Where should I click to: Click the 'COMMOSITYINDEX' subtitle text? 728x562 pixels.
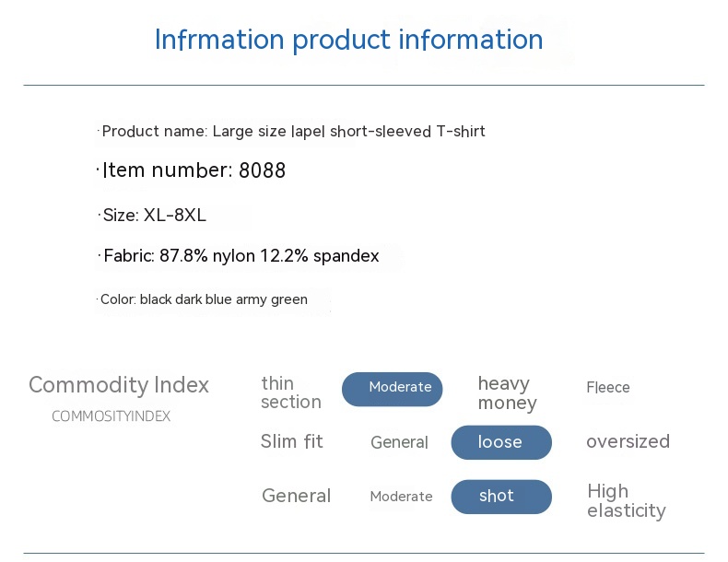[x=111, y=416]
